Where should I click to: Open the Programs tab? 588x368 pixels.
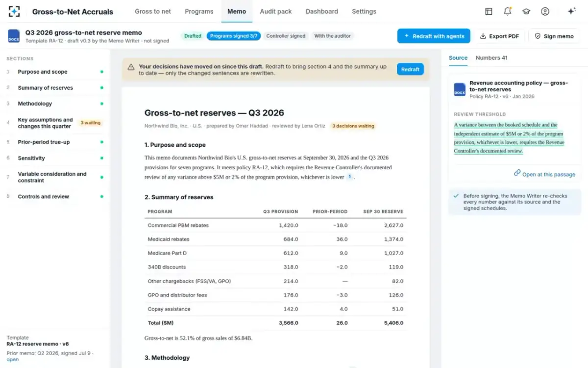pyautogui.click(x=199, y=11)
